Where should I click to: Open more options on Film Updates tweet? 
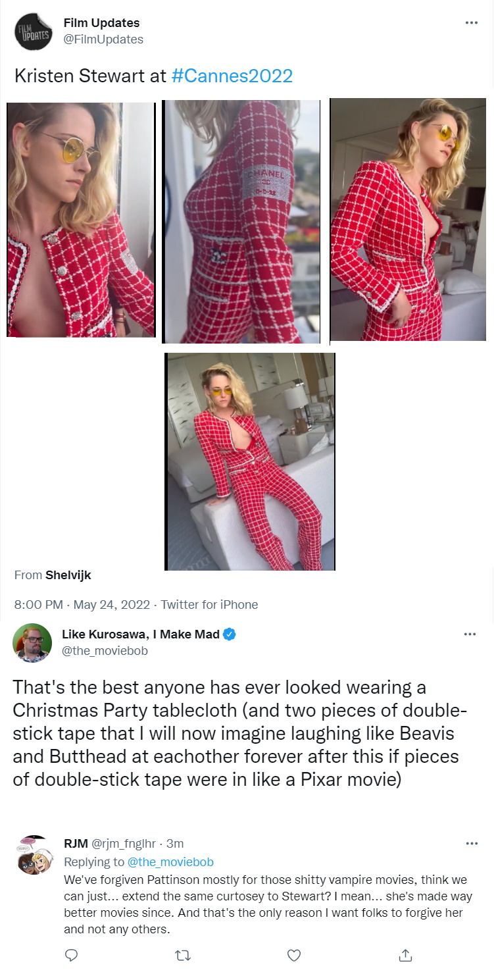[x=470, y=23]
